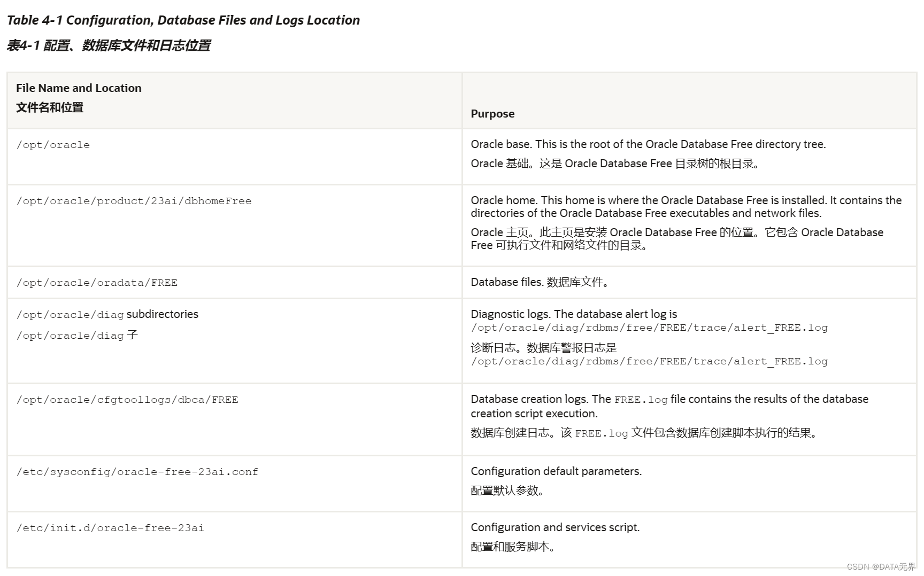Click 'Database creation logs. The FREE.log file' description
Image resolution: width=924 pixels, height=576 pixels.
point(669,406)
